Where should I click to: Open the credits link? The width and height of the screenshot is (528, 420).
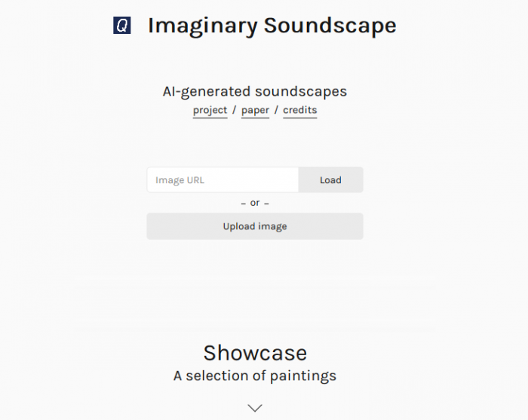pos(300,110)
